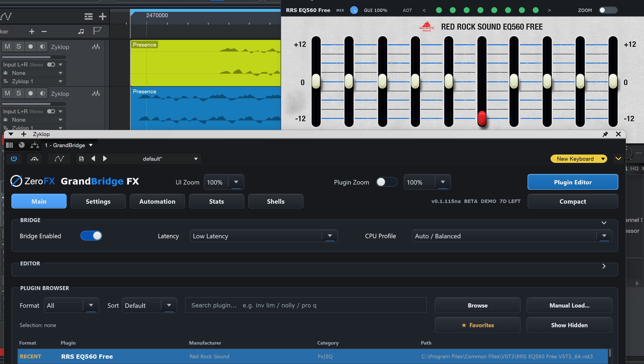This screenshot has height=364, width=644.
Task: Click the next arrow after the green dots
Action: 549,10
